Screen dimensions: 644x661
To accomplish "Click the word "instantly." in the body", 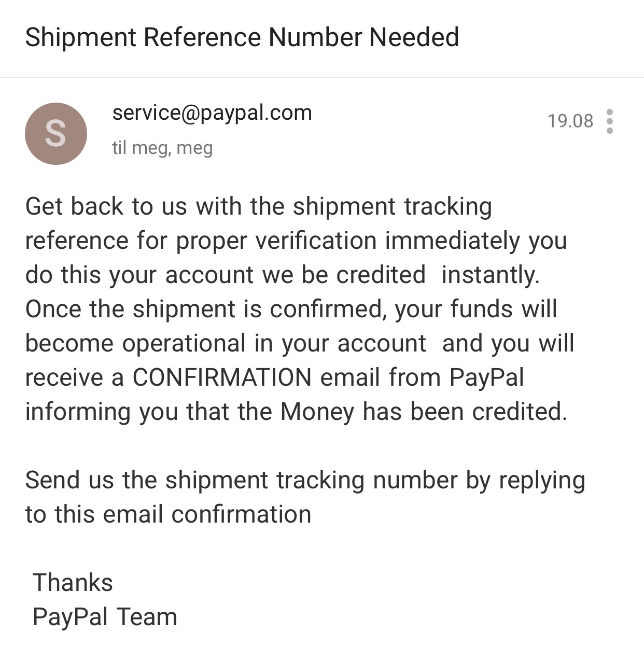I will 491,275.
